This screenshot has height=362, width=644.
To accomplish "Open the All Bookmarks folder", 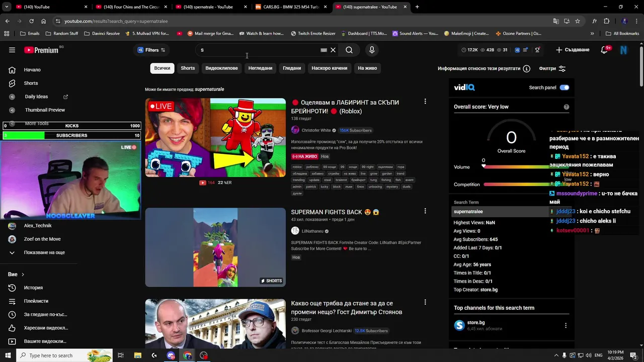I will pyautogui.click(x=622, y=34).
